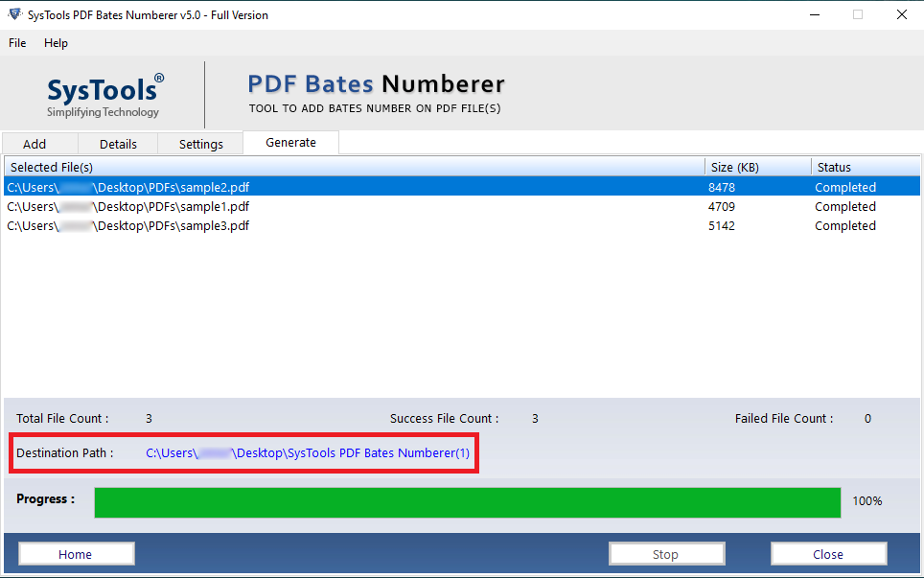The image size is (924, 578).
Task: Click the Status column header
Action: [x=866, y=167]
